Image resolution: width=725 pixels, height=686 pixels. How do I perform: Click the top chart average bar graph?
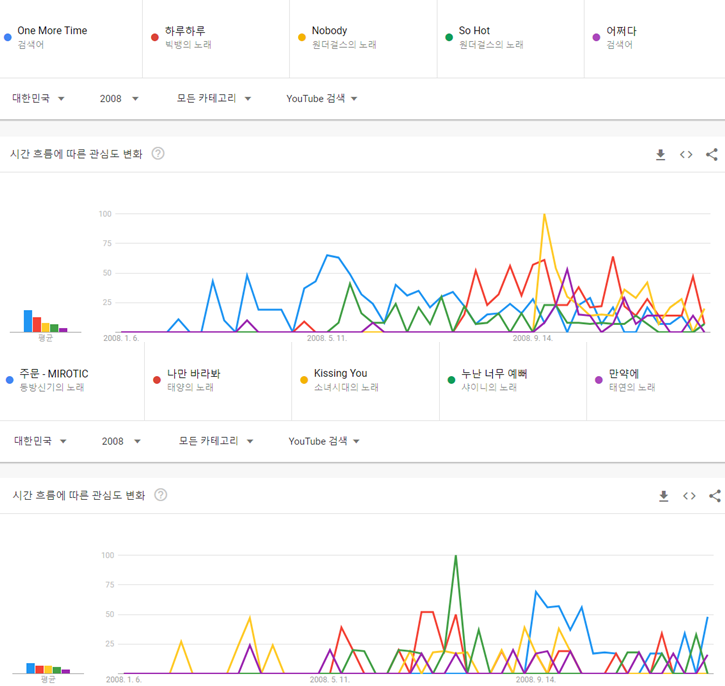(45, 321)
